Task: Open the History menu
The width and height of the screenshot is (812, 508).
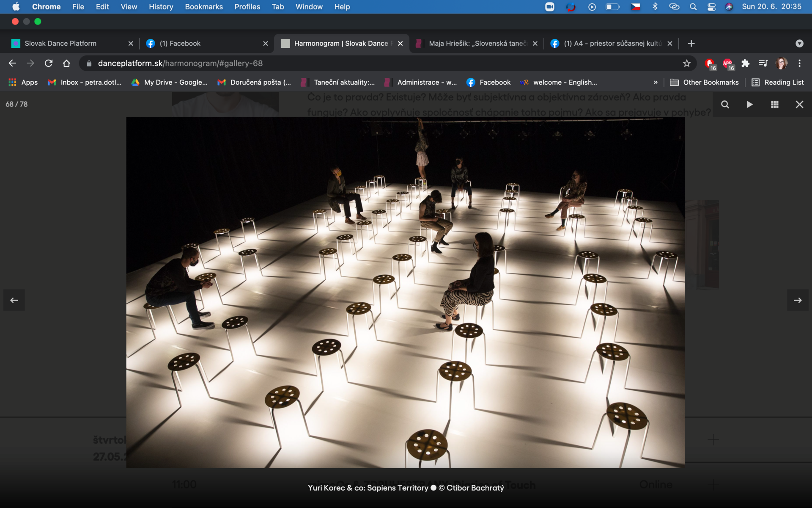Action: (161, 7)
